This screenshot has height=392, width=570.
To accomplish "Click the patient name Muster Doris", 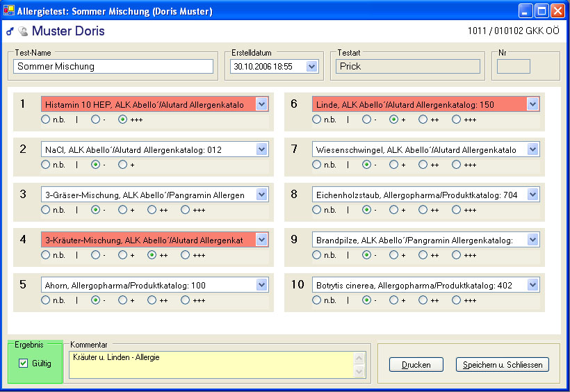I will (x=68, y=31).
